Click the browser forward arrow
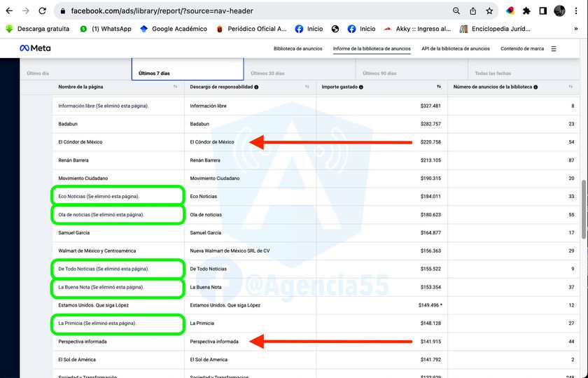 pos(25,11)
